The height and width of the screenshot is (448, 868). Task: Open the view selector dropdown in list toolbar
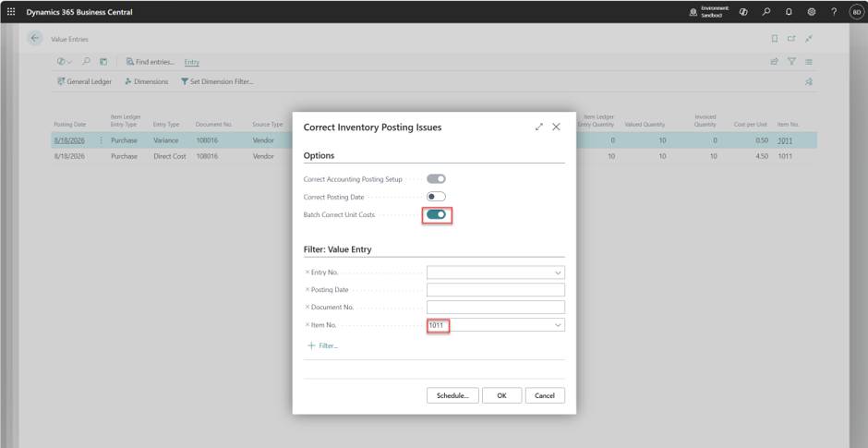tap(65, 62)
